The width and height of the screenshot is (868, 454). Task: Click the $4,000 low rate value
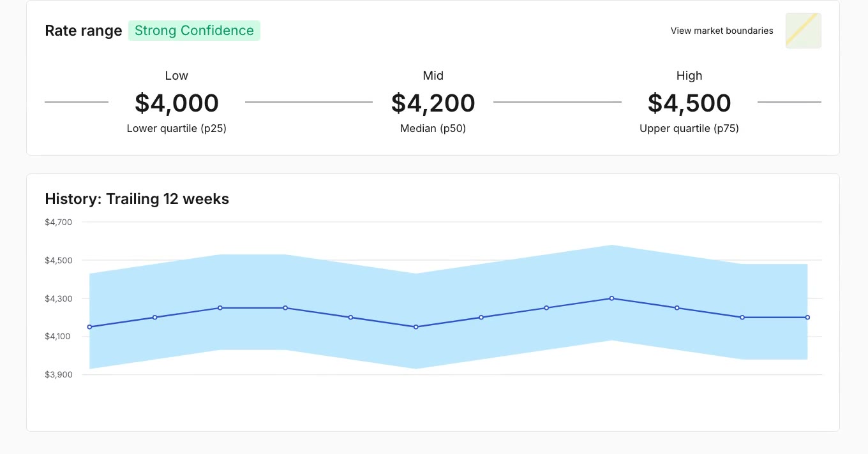[177, 103]
